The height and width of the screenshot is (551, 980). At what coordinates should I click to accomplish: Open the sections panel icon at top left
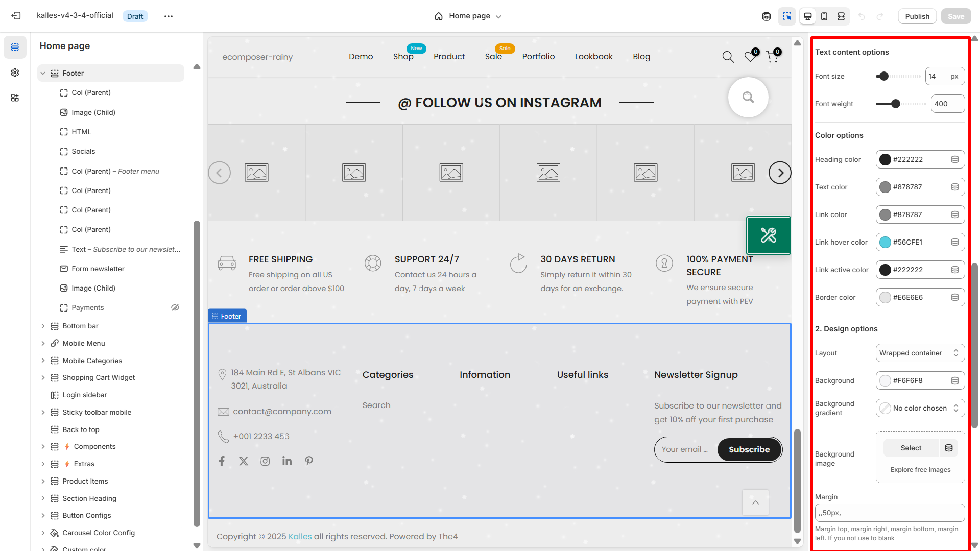click(15, 47)
